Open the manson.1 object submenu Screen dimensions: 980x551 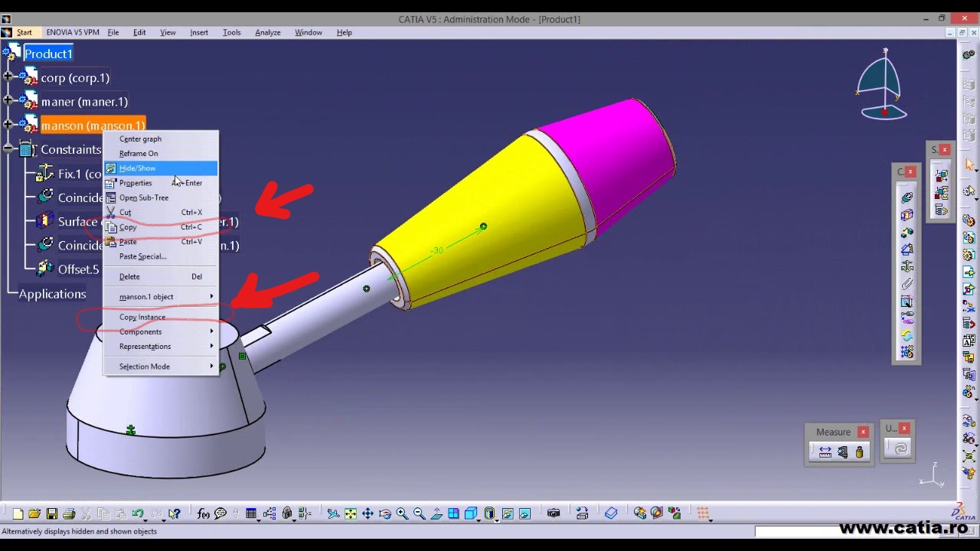(161, 297)
